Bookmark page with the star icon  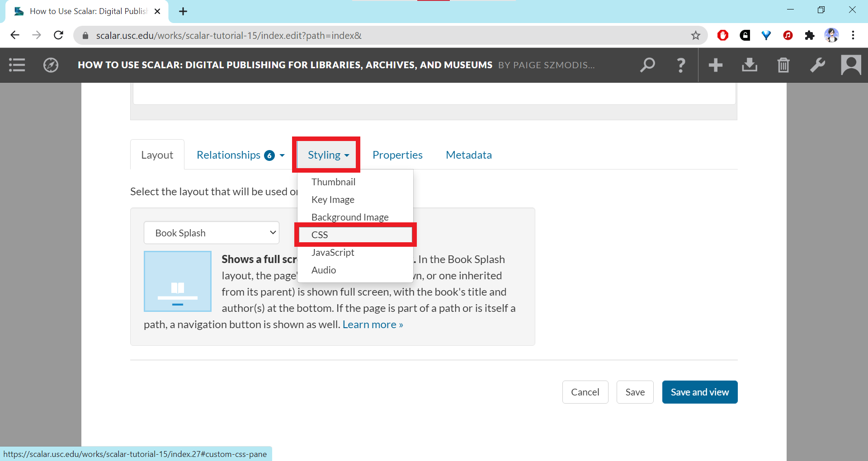click(x=695, y=35)
